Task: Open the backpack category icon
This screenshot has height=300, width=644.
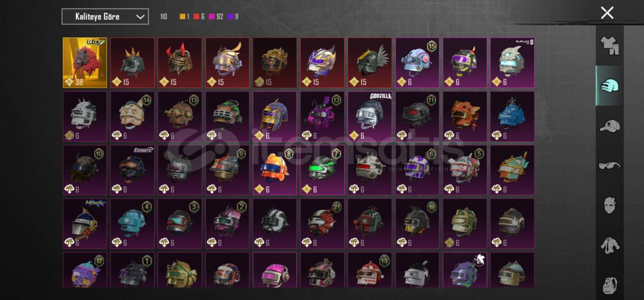Action: 609,285
